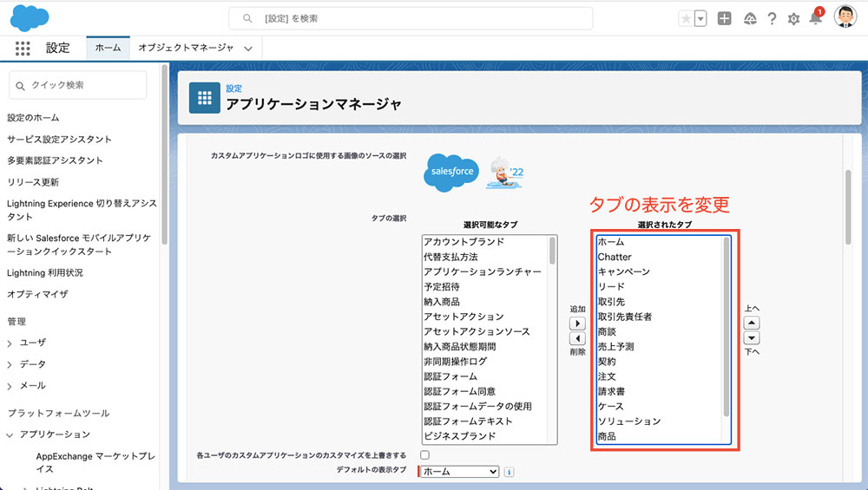
Task: Move selected tab up with 上へ arrow
Action: 752,323
